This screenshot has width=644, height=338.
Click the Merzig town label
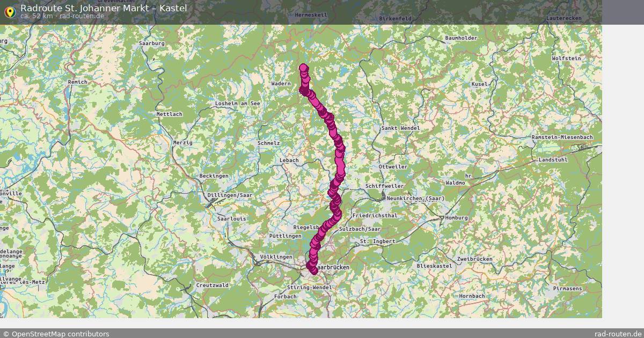[182, 142]
